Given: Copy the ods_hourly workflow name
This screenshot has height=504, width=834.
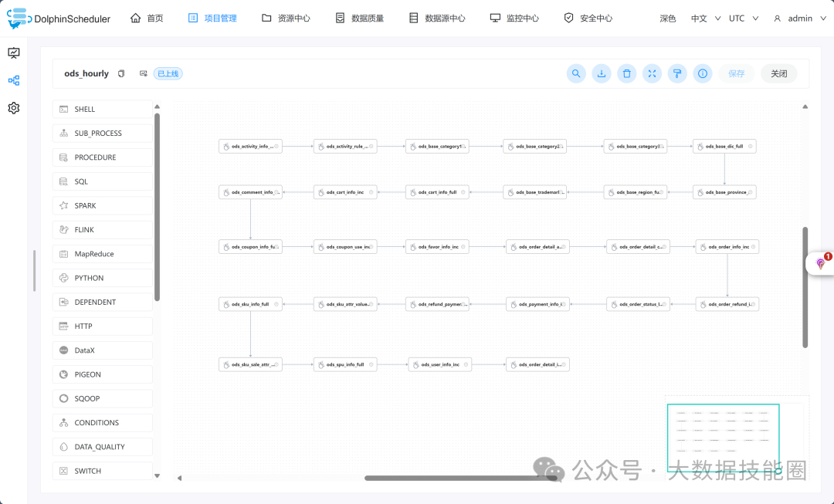Looking at the screenshot, I should 121,73.
